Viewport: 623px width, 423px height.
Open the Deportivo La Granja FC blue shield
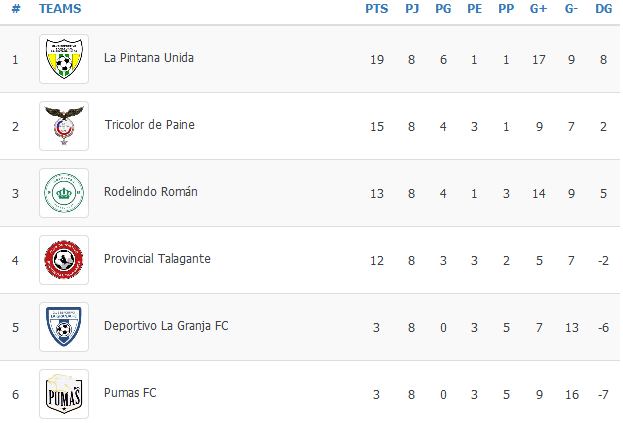pos(64,327)
